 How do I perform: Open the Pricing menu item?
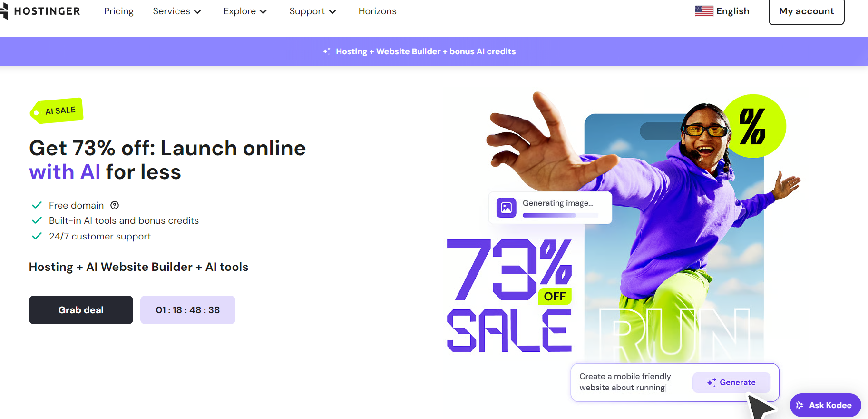coord(119,11)
